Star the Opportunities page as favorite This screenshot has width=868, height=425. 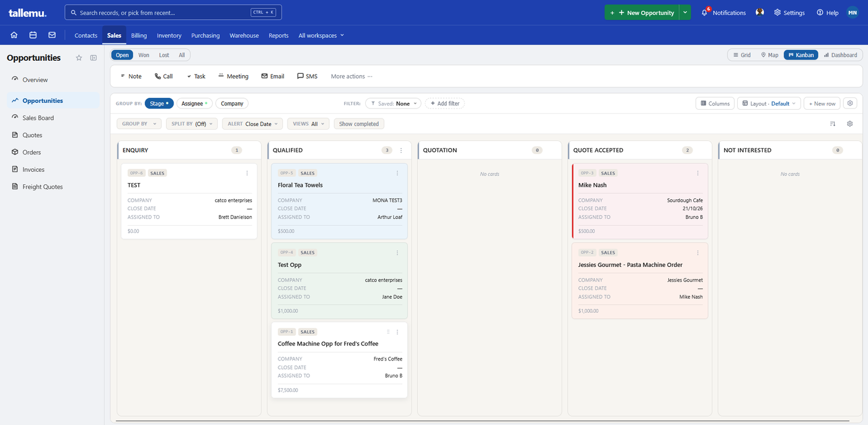(x=79, y=58)
